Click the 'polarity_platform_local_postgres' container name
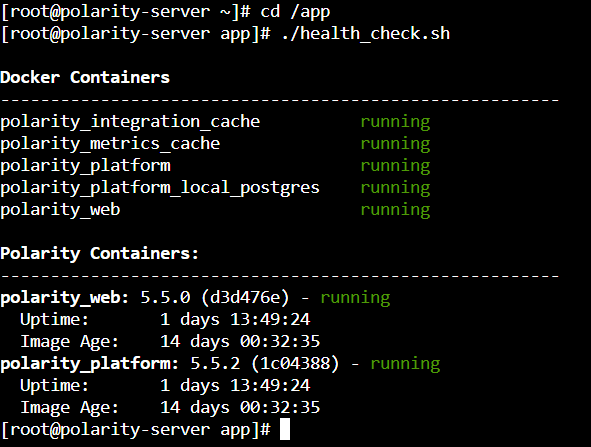This screenshot has width=591, height=447. [x=160, y=188]
